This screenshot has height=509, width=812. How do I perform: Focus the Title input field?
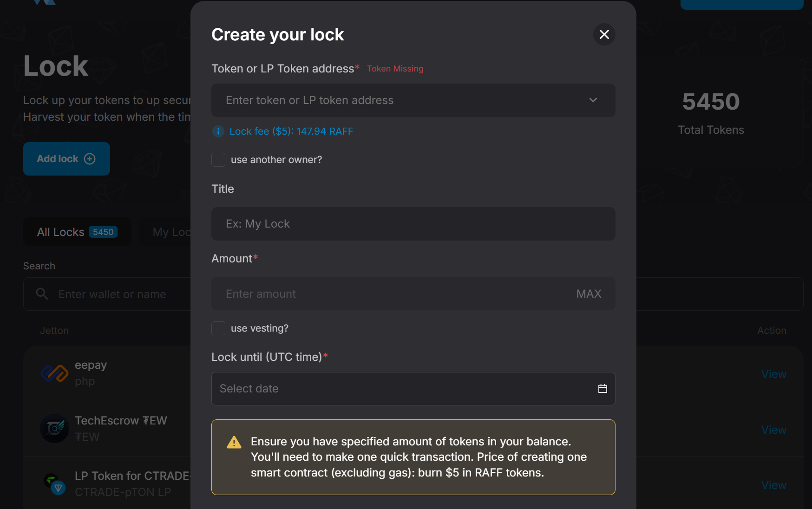pos(413,224)
